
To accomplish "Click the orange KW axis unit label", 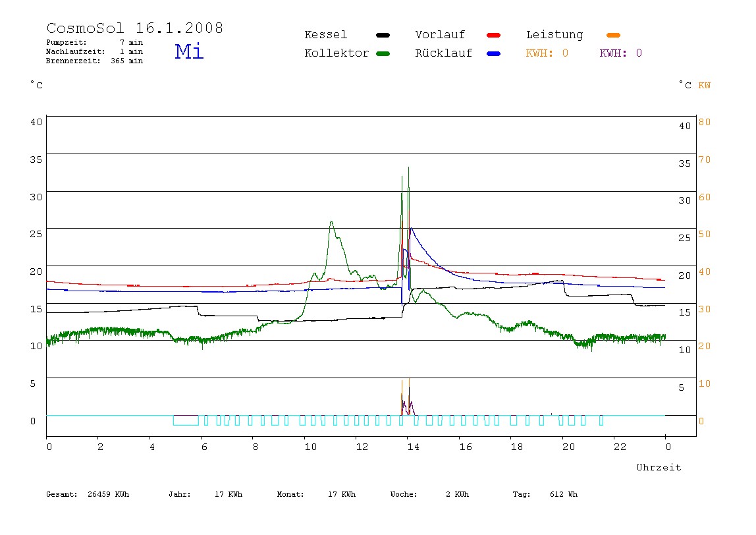I will 705,86.
